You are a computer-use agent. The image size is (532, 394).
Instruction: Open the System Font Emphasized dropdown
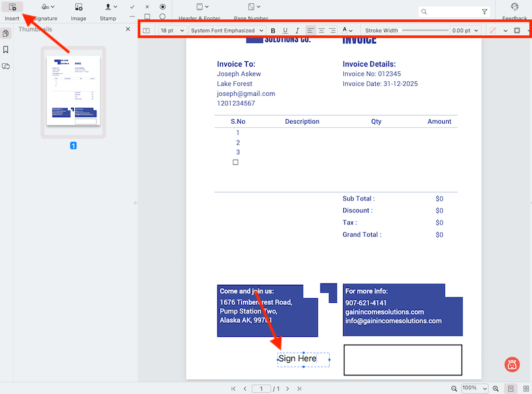tap(227, 31)
